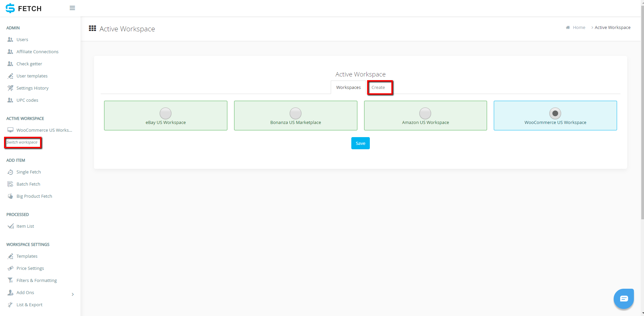The height and width of the screenshot is (316, 644).
Task: Click the Single Fetch icon
Action: click(x=10, y=172)
